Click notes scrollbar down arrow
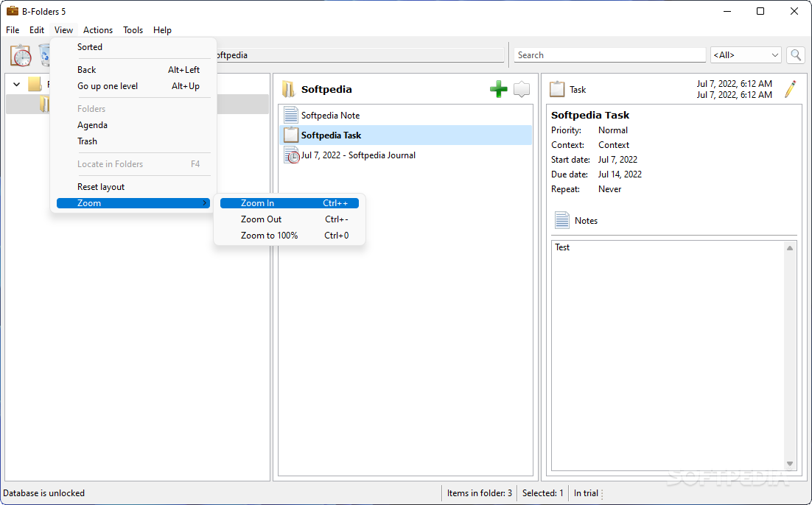 [790, 464]
